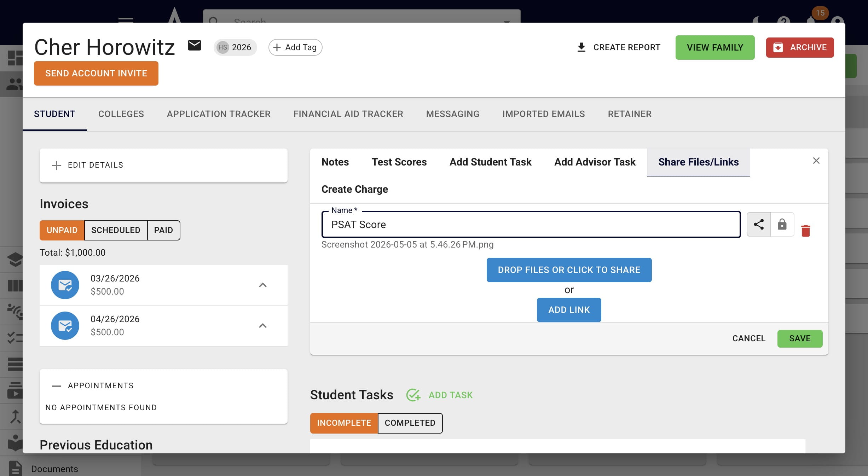
Task: Click the green Add Task link
Action: click(x=450, y=395)
